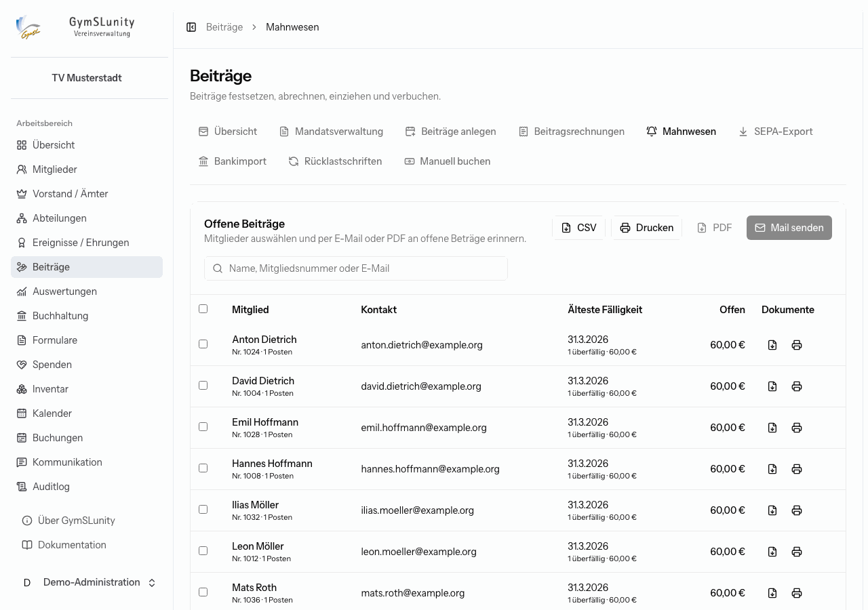868x610 pixels.
Task: Select checkbox for Anton Dietrich
Action: pyautogui.click(x=203, y=344)
